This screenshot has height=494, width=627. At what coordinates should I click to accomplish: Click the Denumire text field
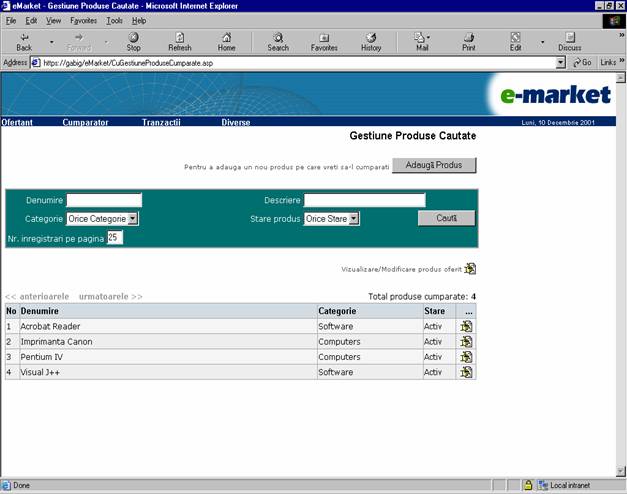104,200
